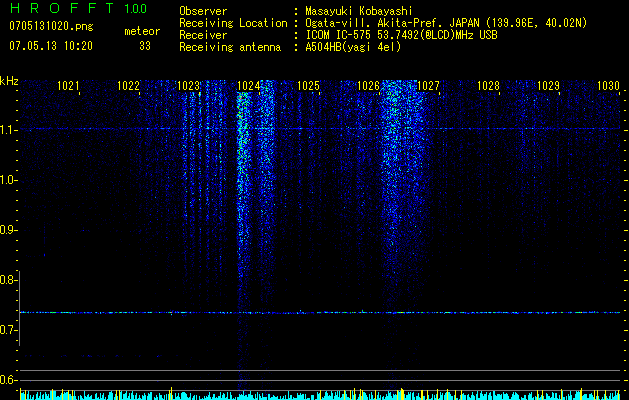Click receiver value ICOM IC-575 53.7492 MHz USB

[402, 35]
